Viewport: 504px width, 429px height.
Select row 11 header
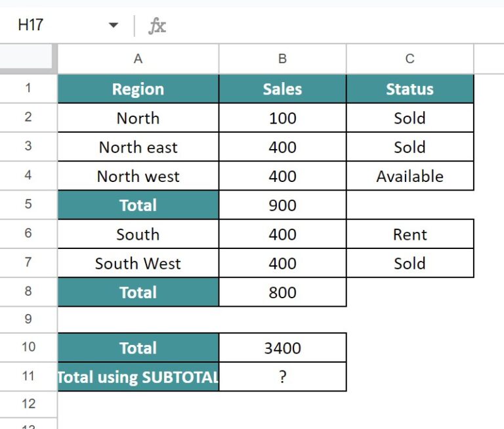coord(28,376)
